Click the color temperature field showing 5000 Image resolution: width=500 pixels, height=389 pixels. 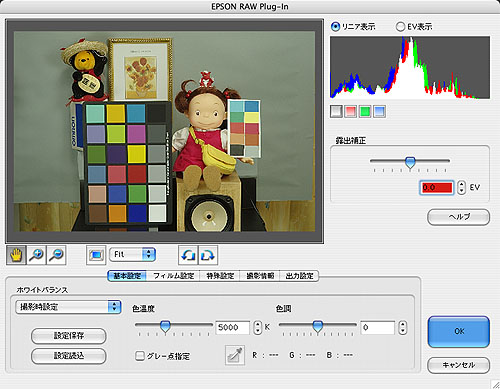pyautogui.click(x=233, y=328)
